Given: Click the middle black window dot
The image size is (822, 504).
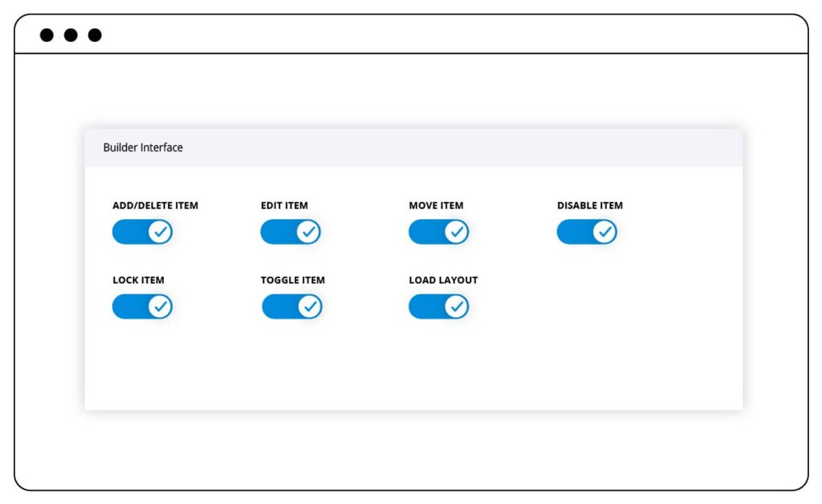Looking at the screenshot, I should click(71, 35).
